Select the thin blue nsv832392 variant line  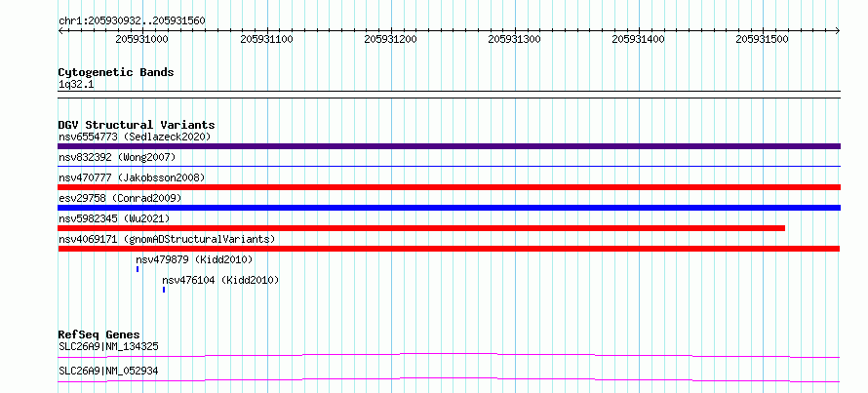tap(449, 166)
